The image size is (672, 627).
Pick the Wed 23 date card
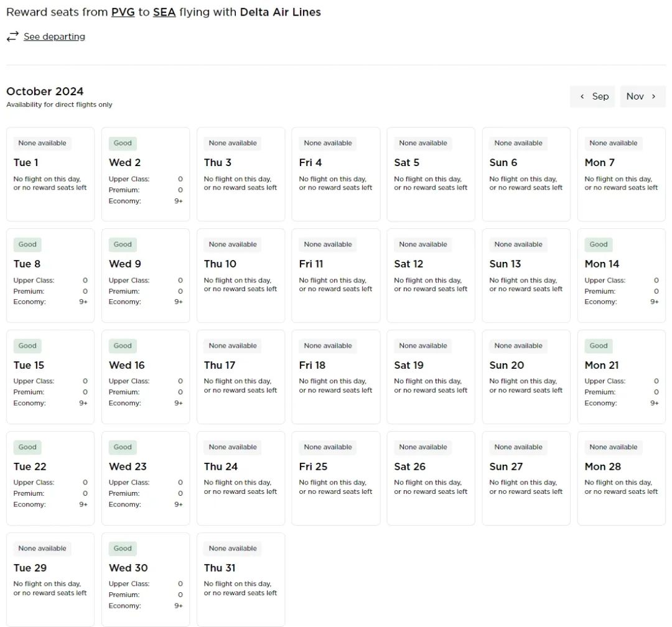tap(146, 478)
